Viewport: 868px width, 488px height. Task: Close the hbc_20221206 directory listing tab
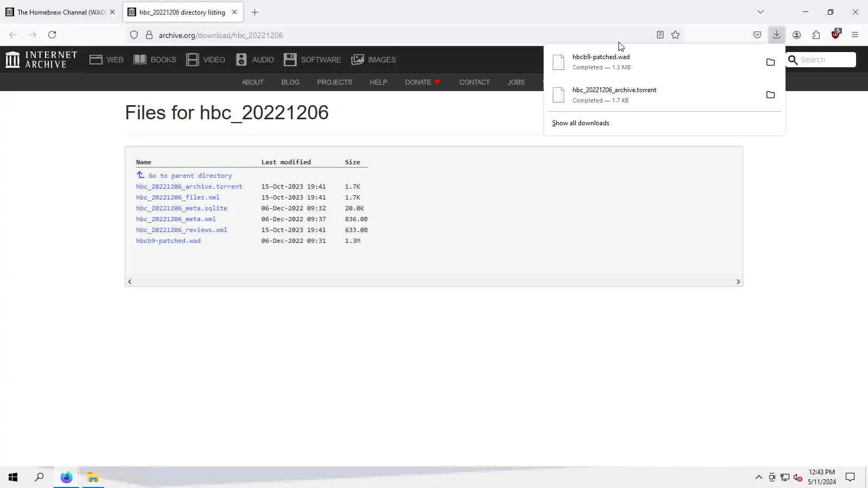234,12
